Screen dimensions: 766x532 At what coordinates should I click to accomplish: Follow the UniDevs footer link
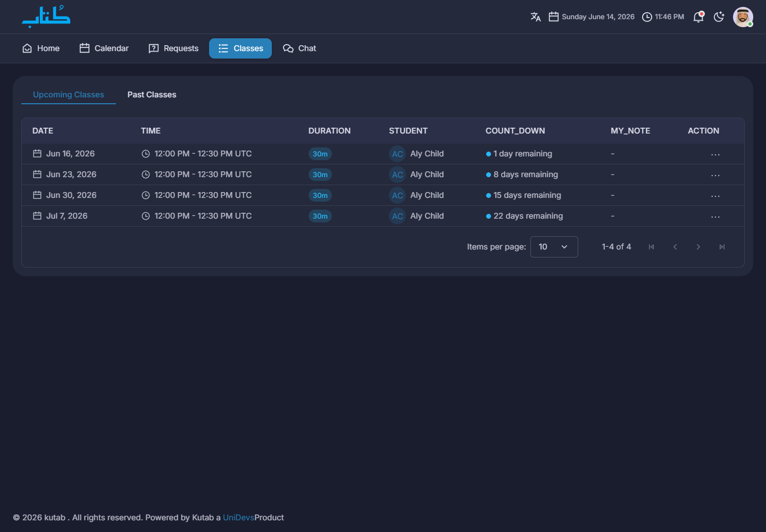coord(238,518)
